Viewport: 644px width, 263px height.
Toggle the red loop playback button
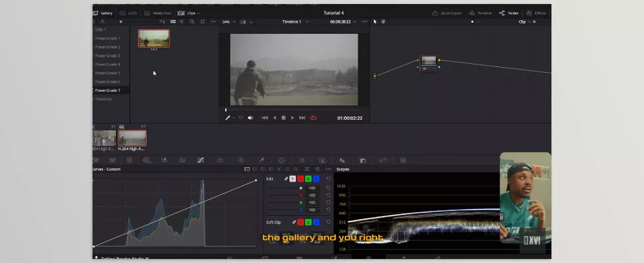click(313, 118)
